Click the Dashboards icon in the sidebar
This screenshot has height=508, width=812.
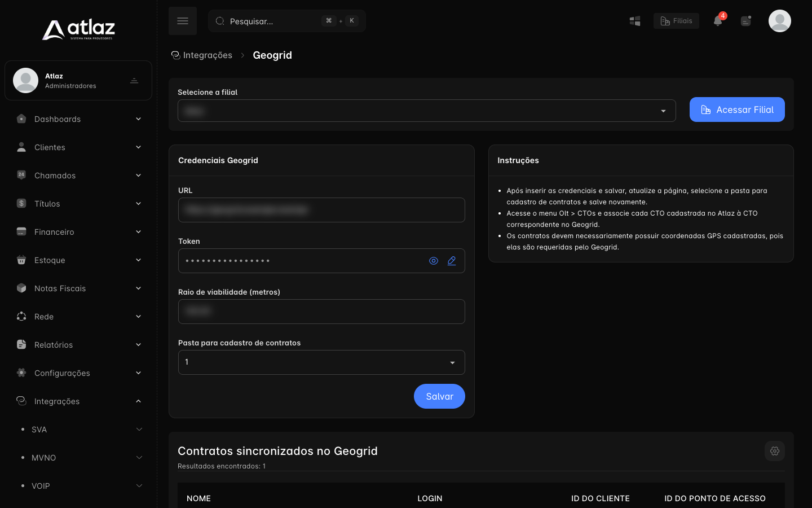pyautogui.click(x=21, y=119)
